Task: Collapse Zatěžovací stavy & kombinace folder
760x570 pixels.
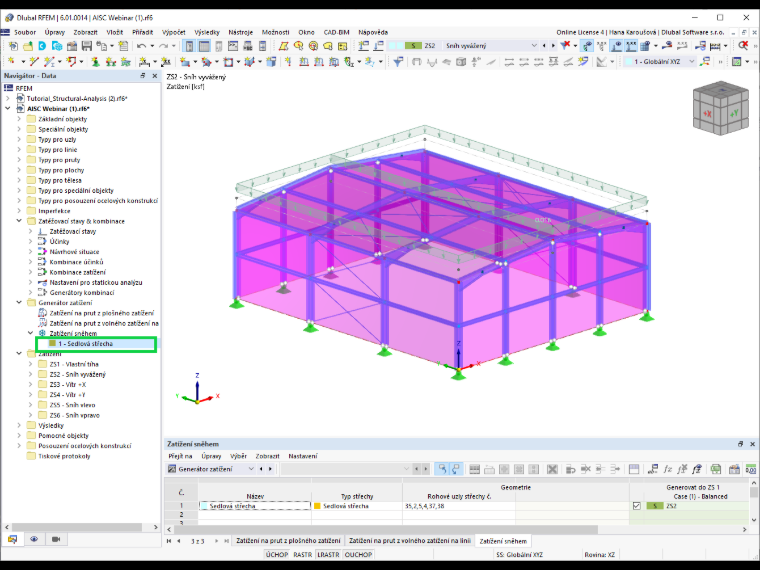Action: tap(19, 221)
